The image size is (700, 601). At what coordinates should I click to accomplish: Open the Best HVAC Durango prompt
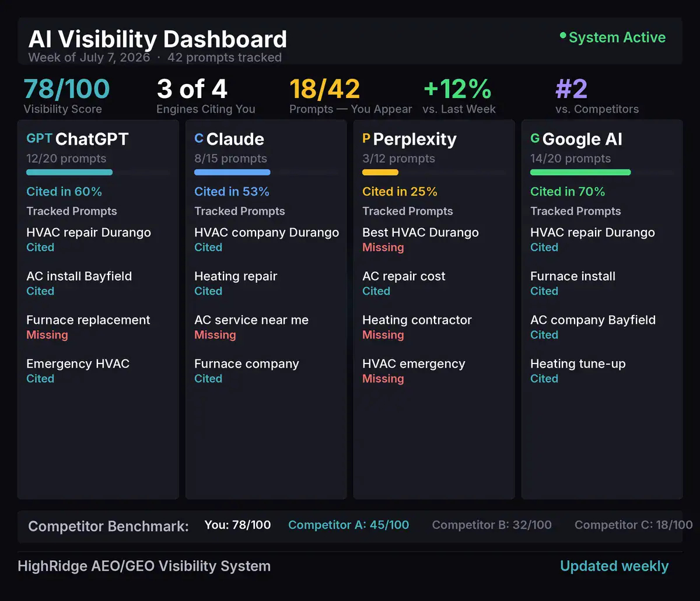click(421, 232)
